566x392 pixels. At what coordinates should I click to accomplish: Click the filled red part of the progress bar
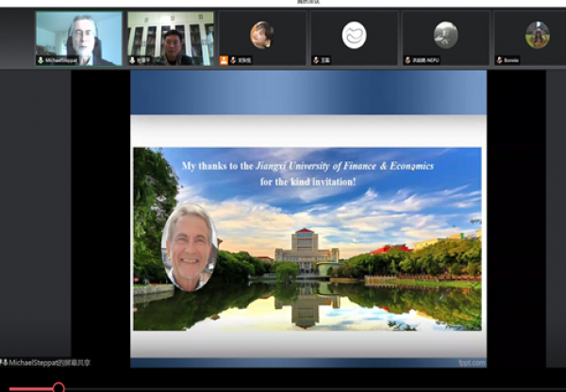[x=31, y=389]
